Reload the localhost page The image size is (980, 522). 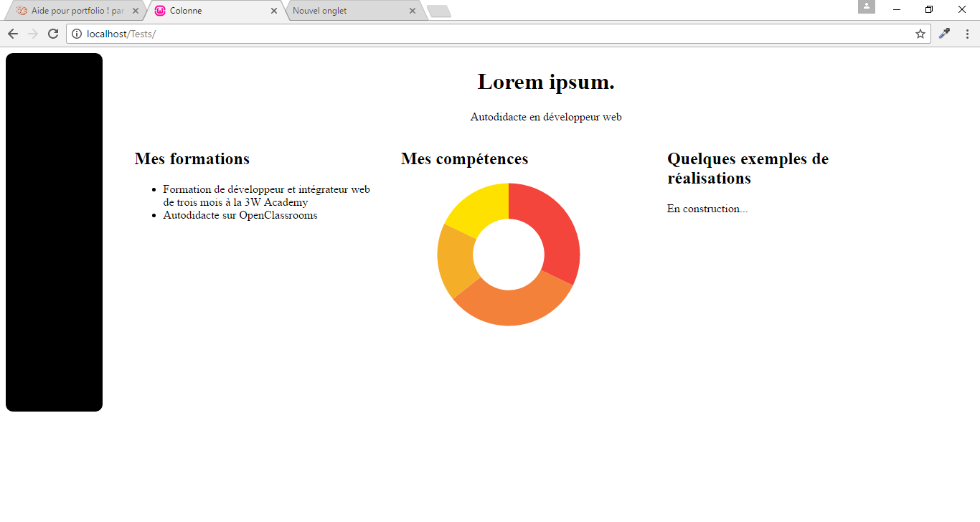click(52, 33)
